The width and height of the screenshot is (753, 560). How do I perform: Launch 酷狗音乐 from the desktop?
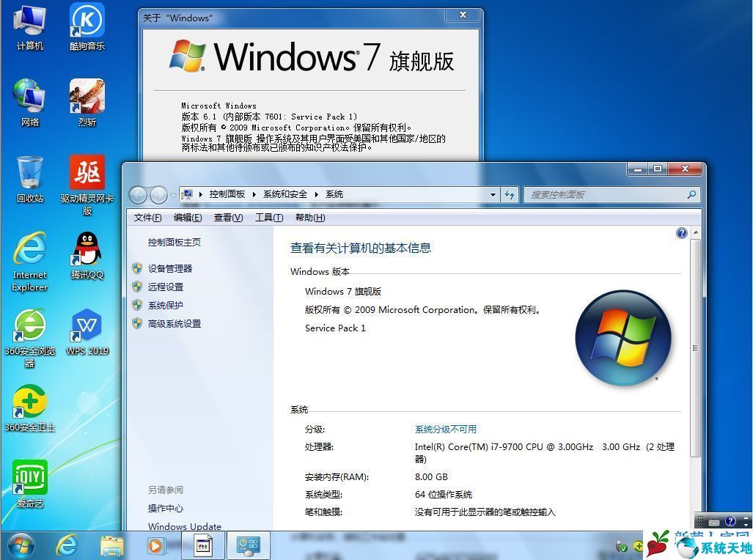87,27
